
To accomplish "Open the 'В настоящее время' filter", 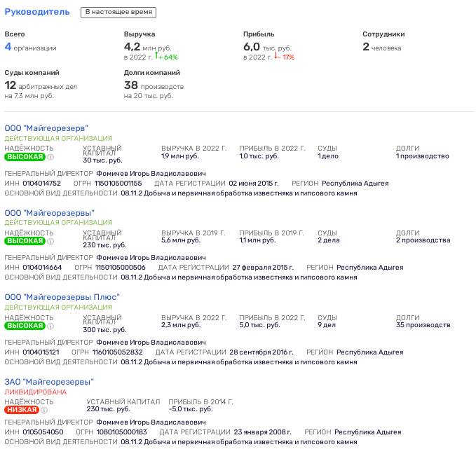I will [x=118, y=13].
